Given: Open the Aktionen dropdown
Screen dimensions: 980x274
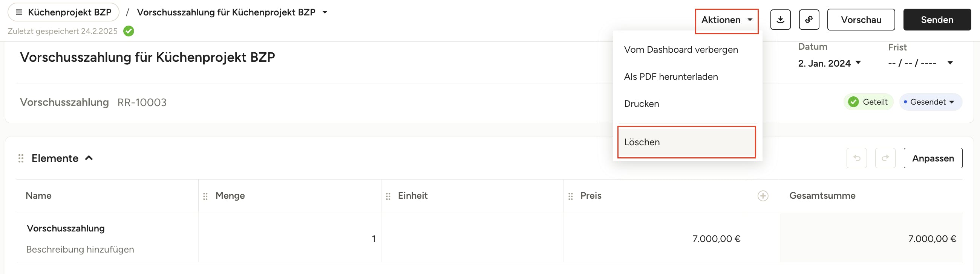Looking at the screenshot, I should pos(726,20).
